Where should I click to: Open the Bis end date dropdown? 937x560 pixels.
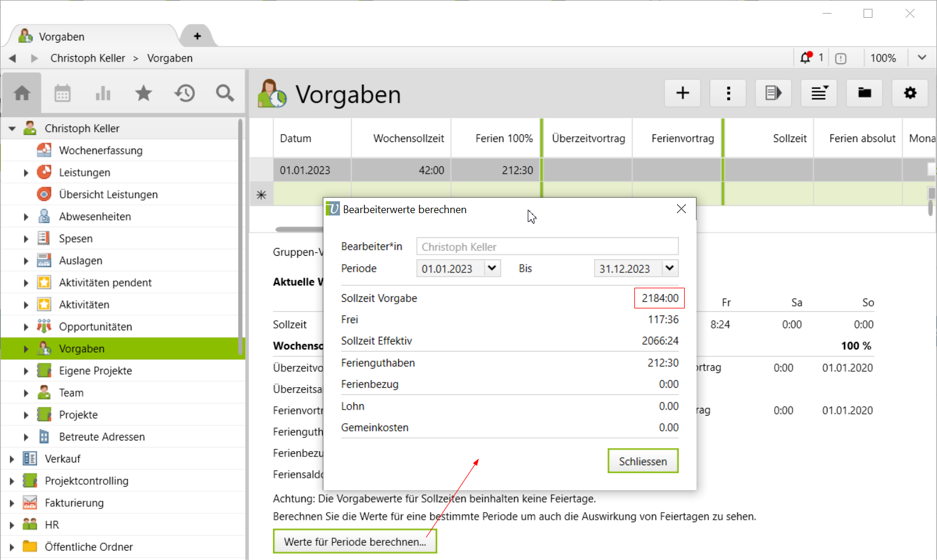[669, 268]
